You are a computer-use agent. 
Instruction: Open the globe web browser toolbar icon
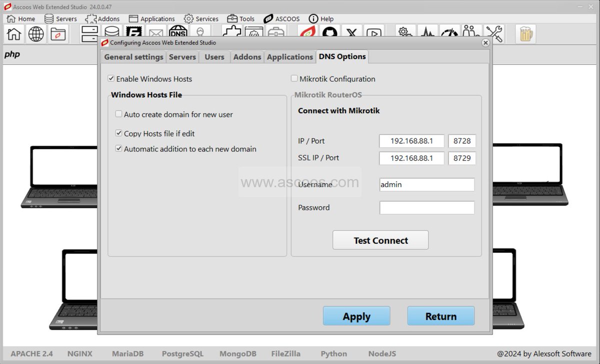click(x=36, y=34)
